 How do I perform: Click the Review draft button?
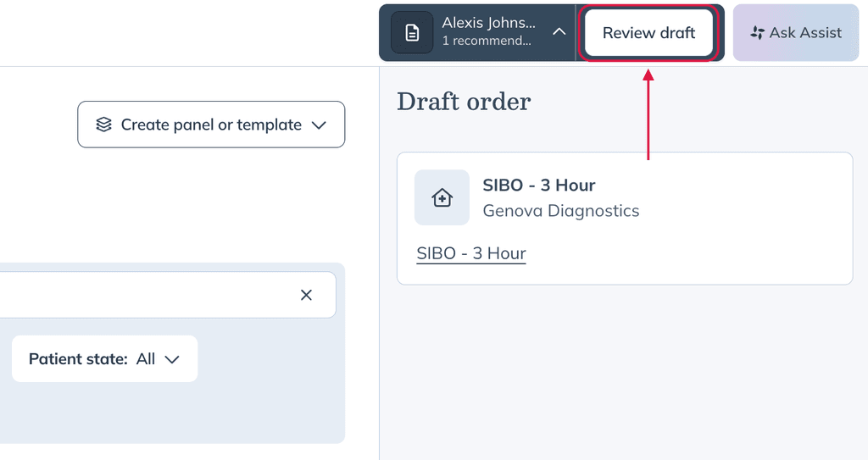coord(648,33)
